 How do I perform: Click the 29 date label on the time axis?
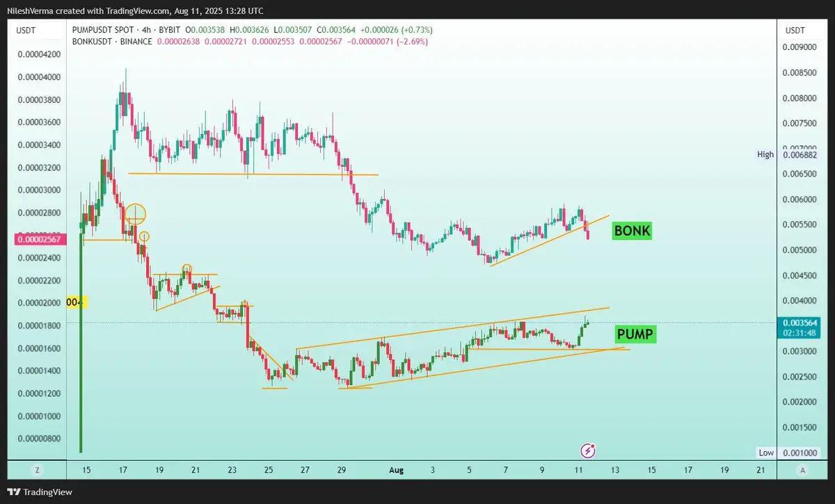pos(341,470)
